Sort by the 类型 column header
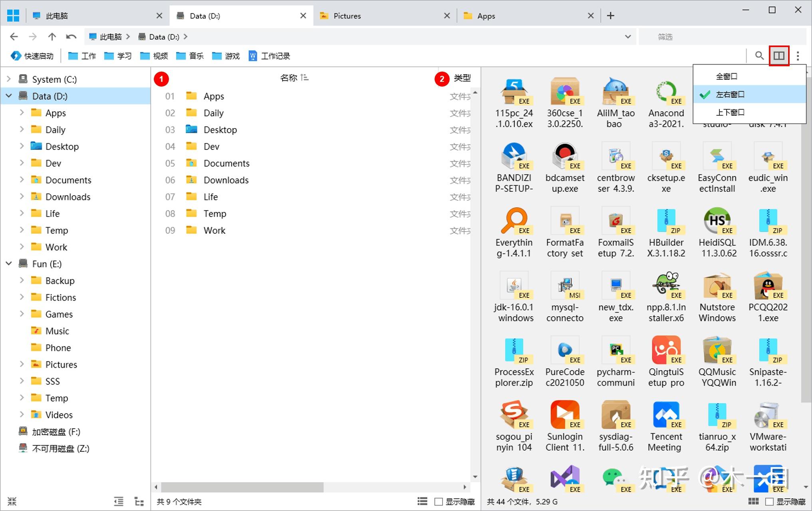This screenshot has width=812, height=511. tap(462, 78)
